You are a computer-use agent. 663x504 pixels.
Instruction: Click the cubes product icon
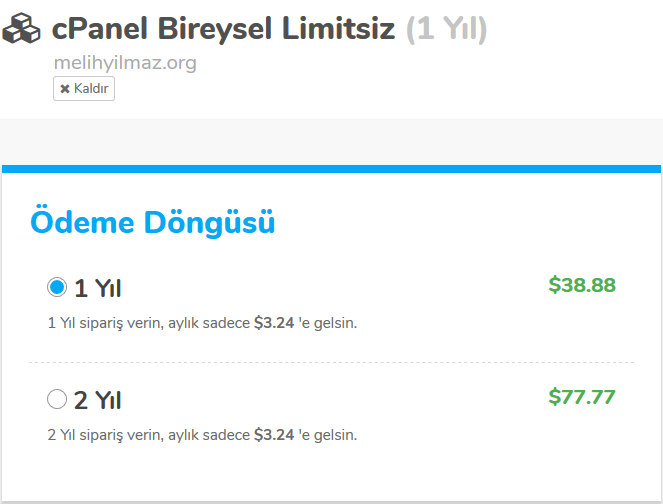[22, 30]
